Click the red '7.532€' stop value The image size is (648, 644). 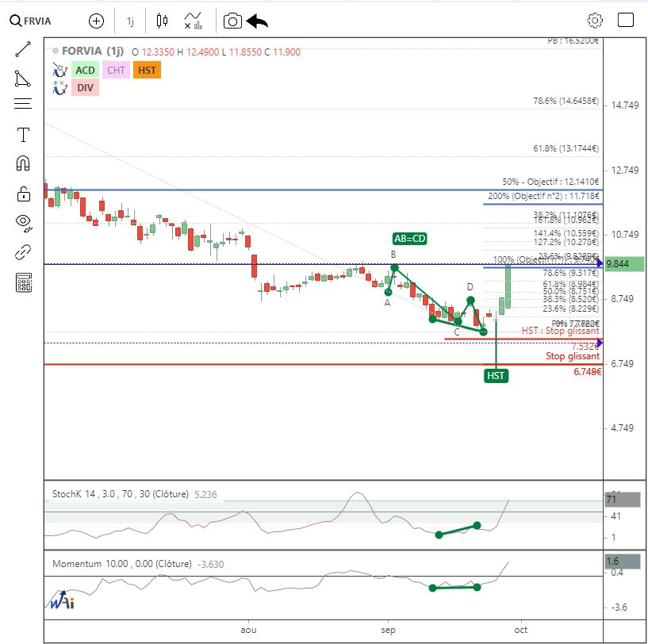[x=585, y=346]
